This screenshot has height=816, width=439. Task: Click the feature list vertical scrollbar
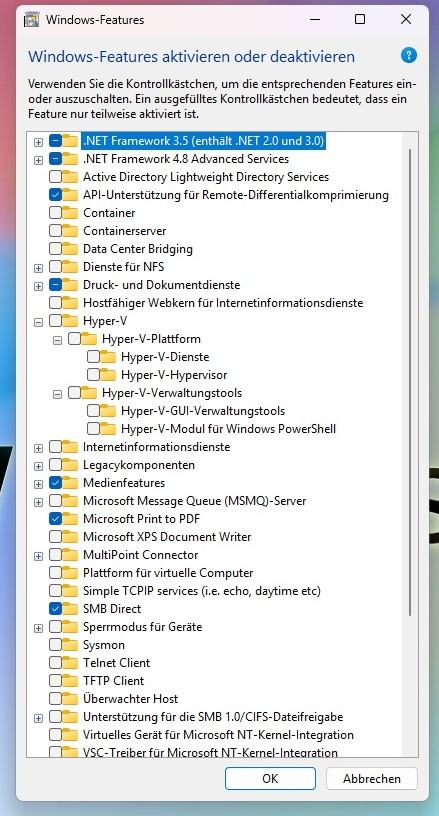410,382
